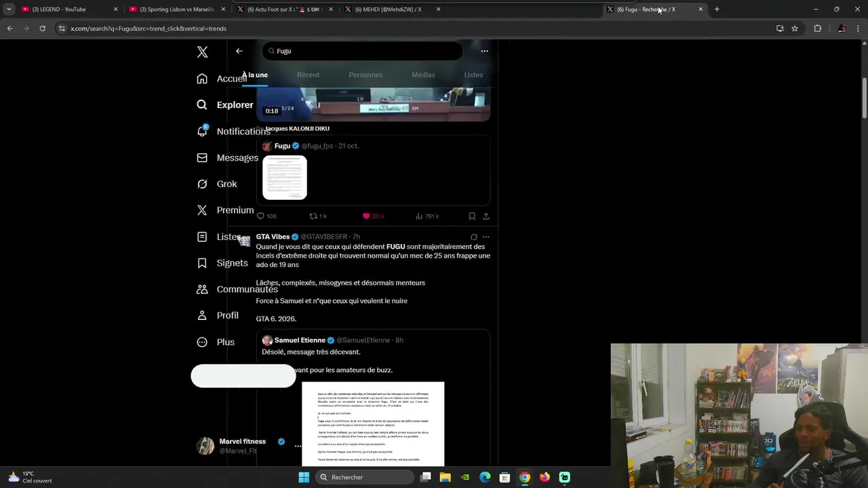Click the Marvel fitness account avatar

click(205, 446)
